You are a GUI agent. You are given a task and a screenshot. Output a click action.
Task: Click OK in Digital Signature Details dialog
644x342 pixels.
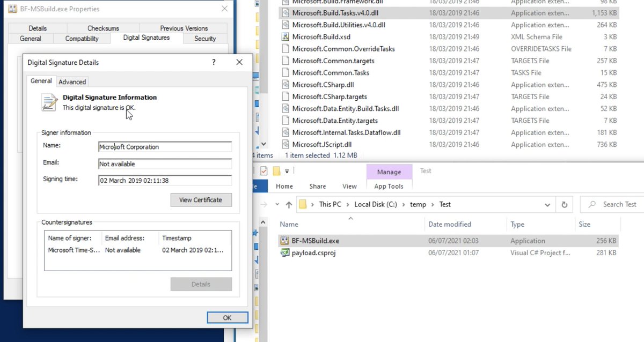[x=227, y=318]
